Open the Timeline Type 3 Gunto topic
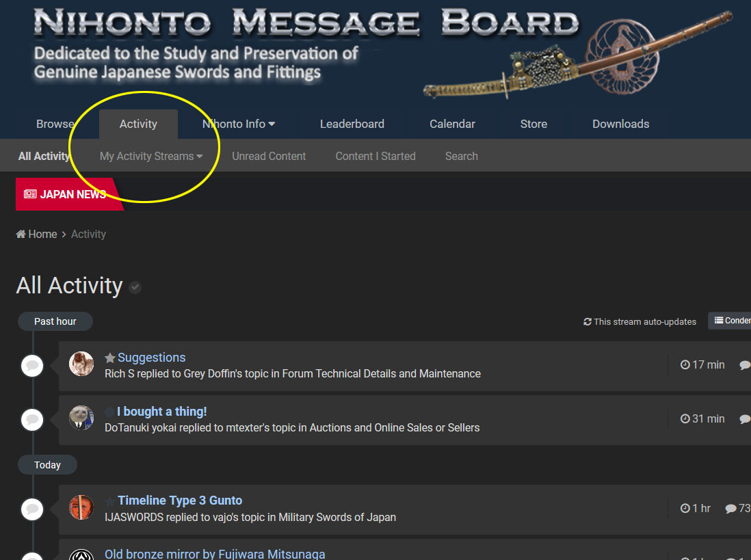Viewport: 751px width, 560px height. 180,501
